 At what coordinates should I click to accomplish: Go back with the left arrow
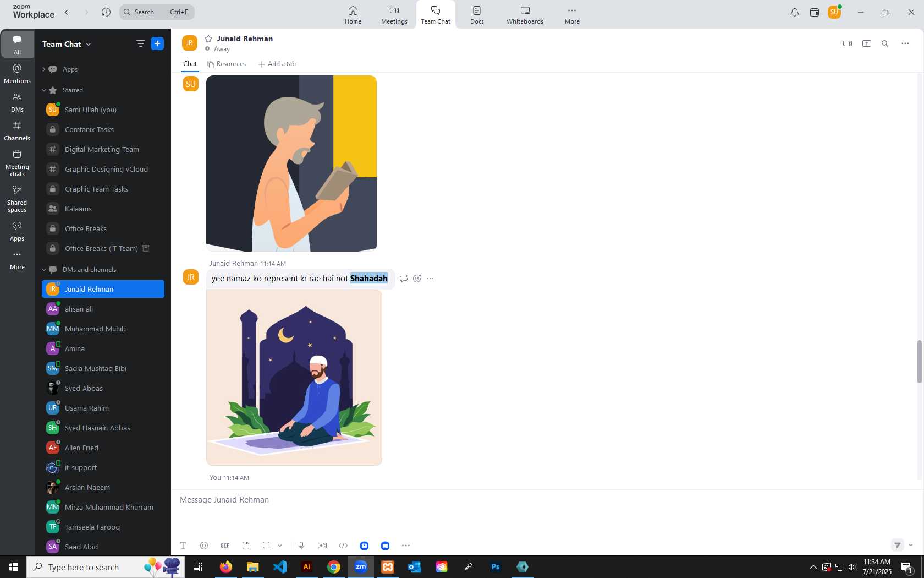67,12
